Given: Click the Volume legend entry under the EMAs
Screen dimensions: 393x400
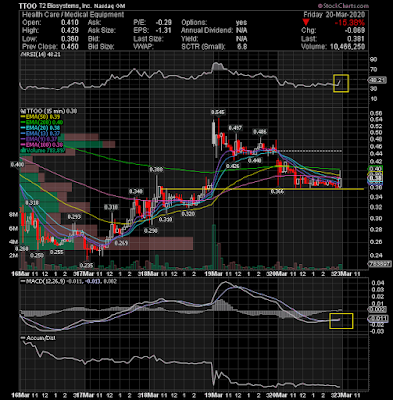Looking at the screenshot, I should pyautogui.click(x=43, y=150).
